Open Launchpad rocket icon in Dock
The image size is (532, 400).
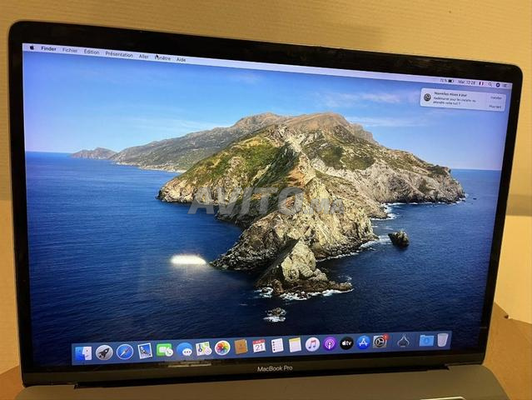tap(104, 352)
